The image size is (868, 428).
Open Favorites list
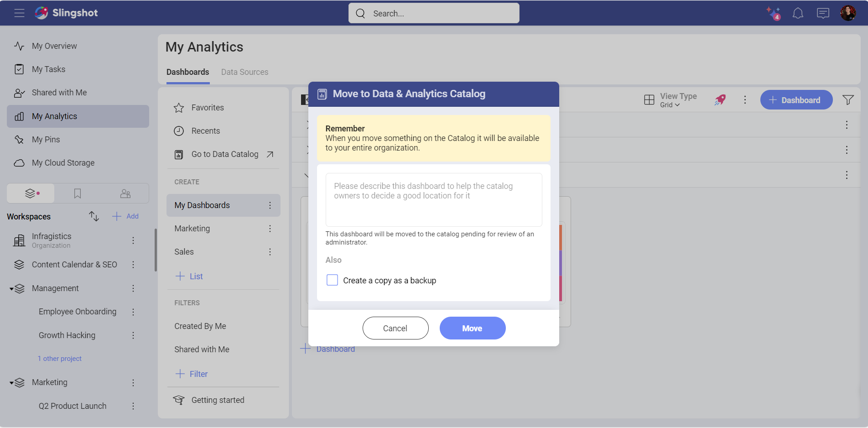208,108
